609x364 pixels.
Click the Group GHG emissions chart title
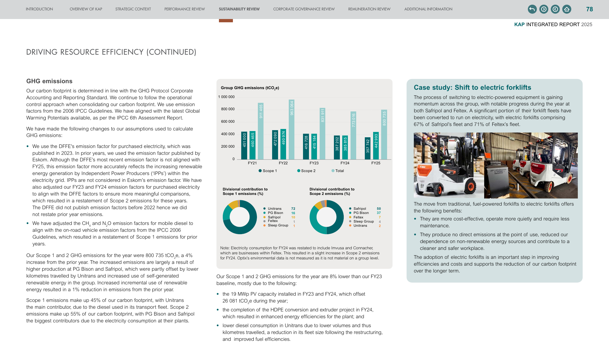coord(250,88)
